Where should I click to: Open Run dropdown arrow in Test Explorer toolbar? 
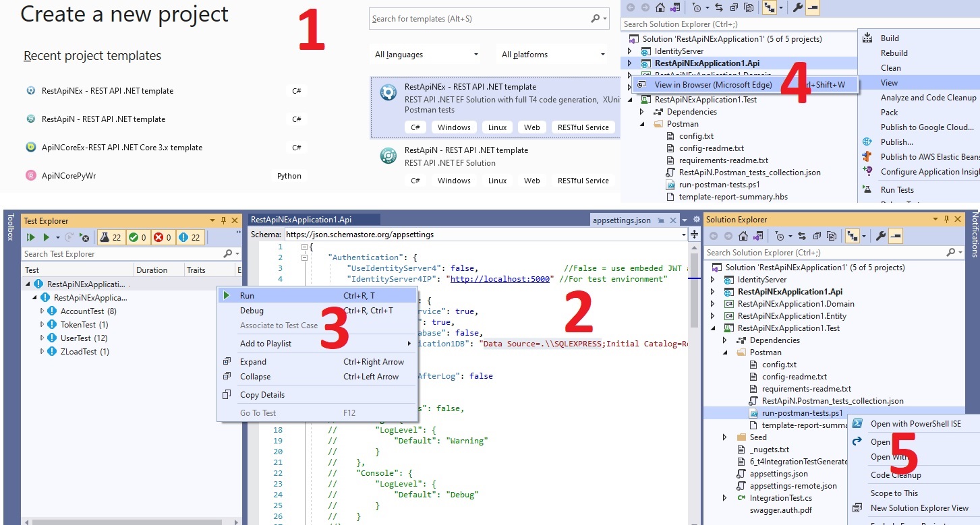tap(58, 237)
